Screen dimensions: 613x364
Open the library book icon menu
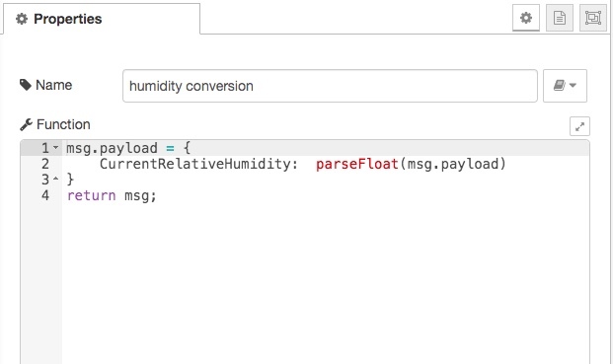tap(565, 86)
